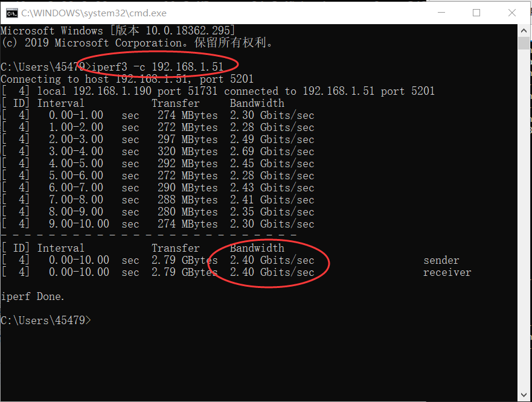Click the local port number 51731
This screenshot has height=402, width=532.
[202, 91]
